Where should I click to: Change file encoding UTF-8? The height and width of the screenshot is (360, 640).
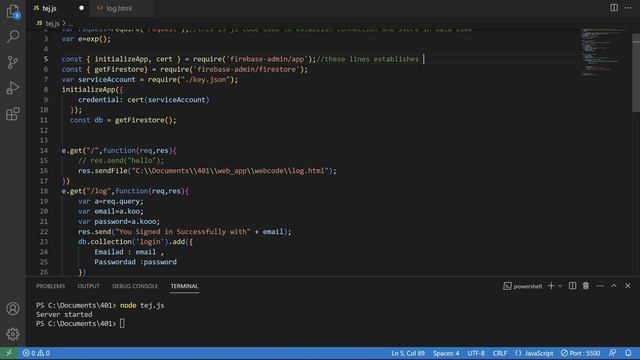(476, 353)
